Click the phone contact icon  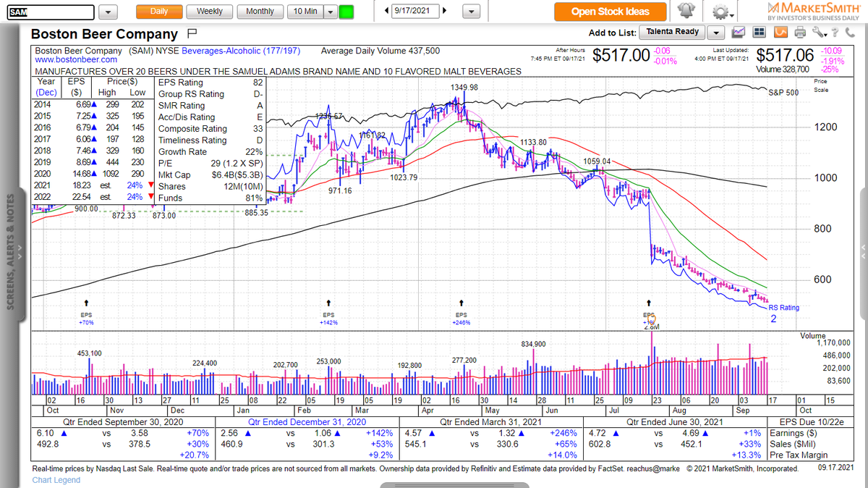tap(848, 32)
